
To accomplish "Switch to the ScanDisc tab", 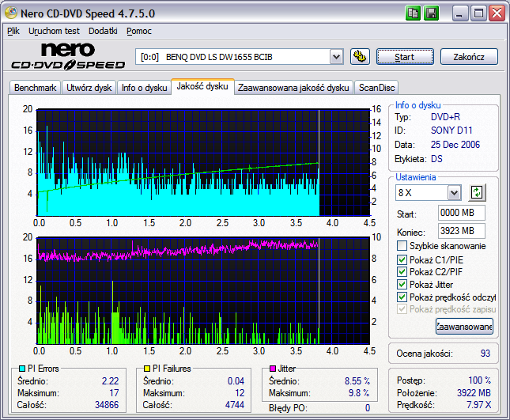I will tap(376, 88).
